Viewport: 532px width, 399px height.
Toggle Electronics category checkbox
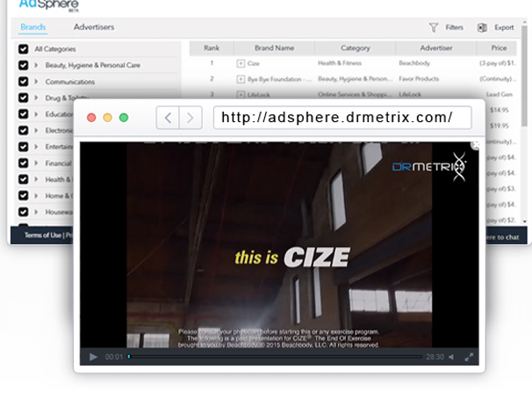coord(24,130)
